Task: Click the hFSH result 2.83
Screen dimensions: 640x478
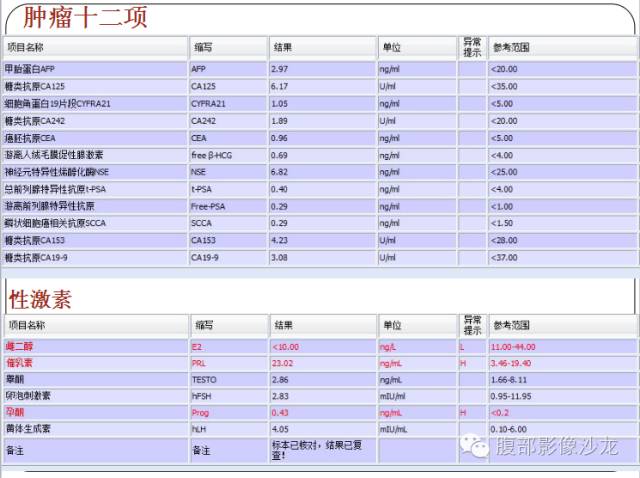Action: coord(280,396)
